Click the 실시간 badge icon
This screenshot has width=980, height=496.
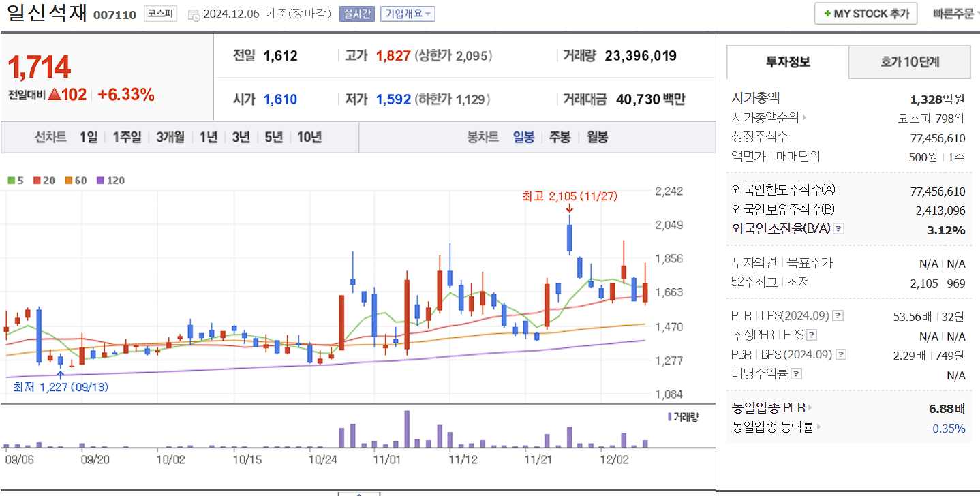click(x=356, y=14)
